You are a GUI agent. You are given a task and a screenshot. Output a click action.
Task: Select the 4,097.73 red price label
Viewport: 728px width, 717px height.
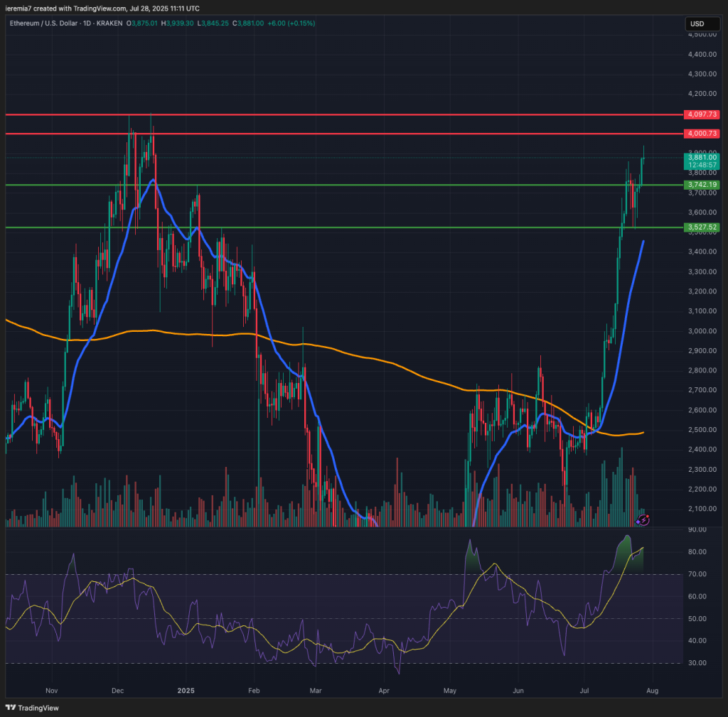point(702,114)
